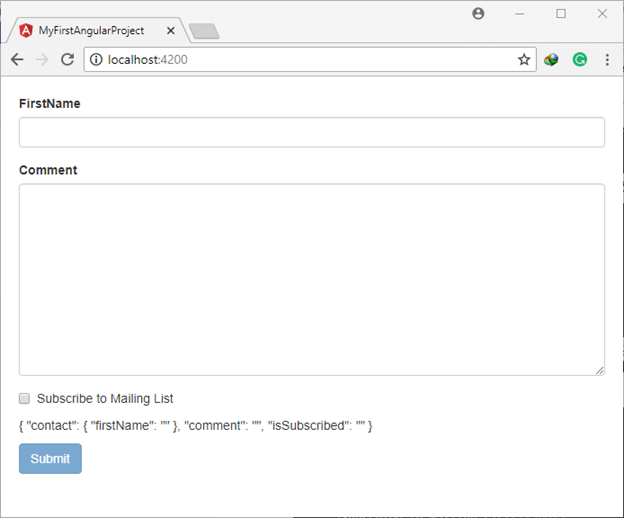Close the Chrome window
The image size is (624, 518).
[x=603, y=14]
